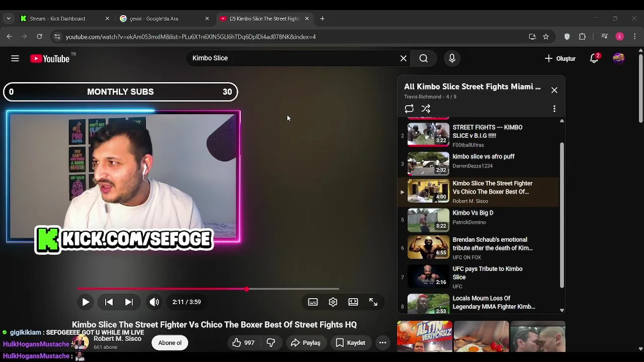644x362 pixels.
Task: Open the YouTube guide hamburger menu
Action: click(x=15, y=58)
